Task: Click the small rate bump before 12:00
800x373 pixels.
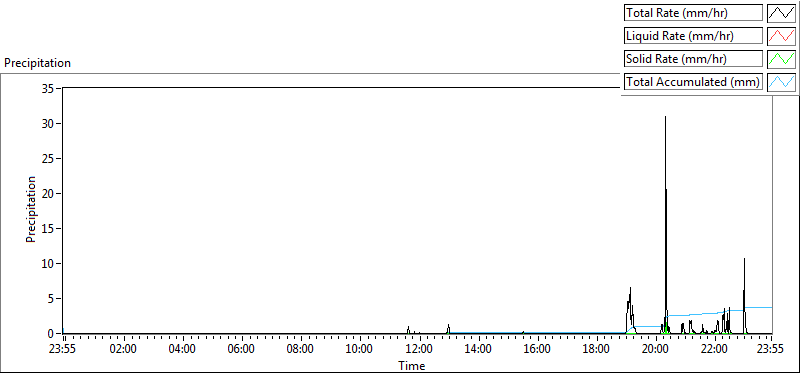Action: click(408, 330)
